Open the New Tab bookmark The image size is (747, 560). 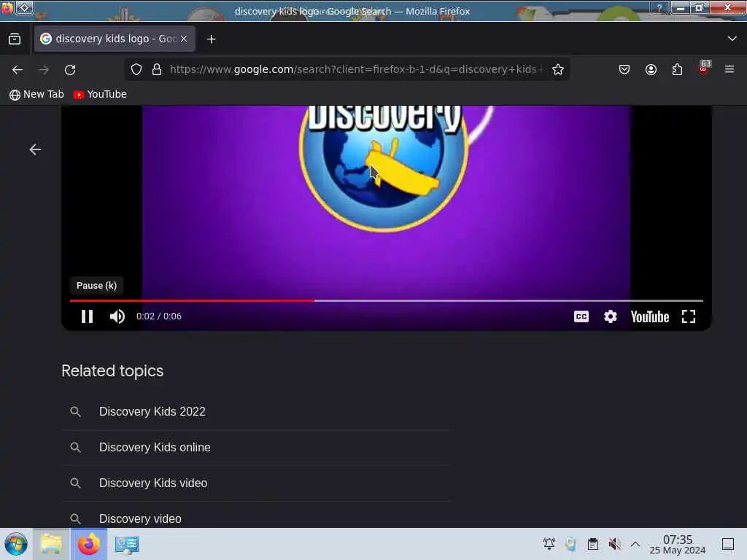(x=36, y=94)
